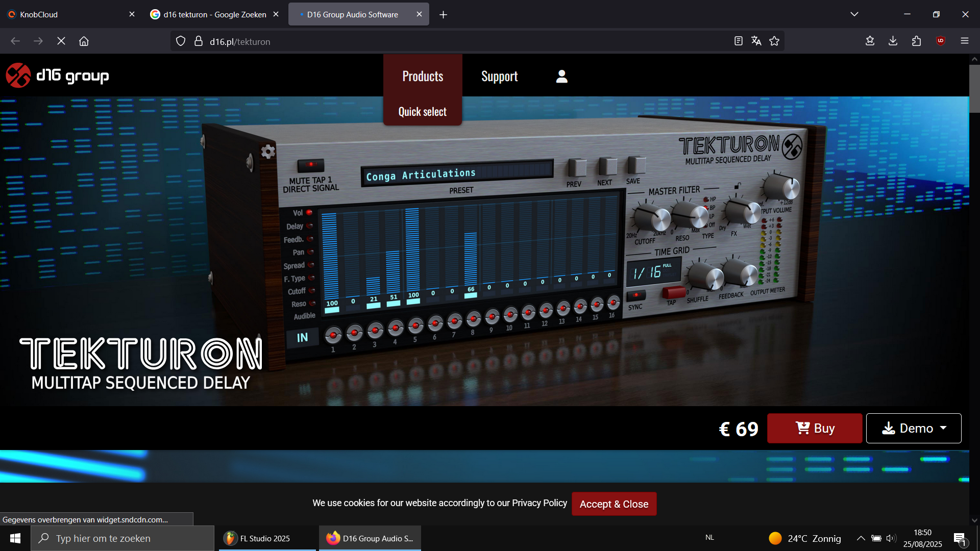Click the volume speaker tray icon
Image resolution: width=980 pixels, height=551 pixels.
tap(891, 538)
